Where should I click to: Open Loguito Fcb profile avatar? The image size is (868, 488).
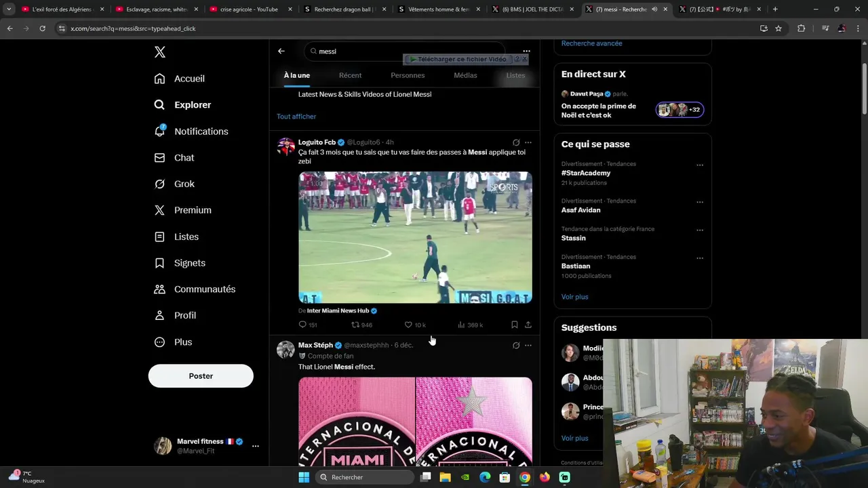(x=285, y=146)
